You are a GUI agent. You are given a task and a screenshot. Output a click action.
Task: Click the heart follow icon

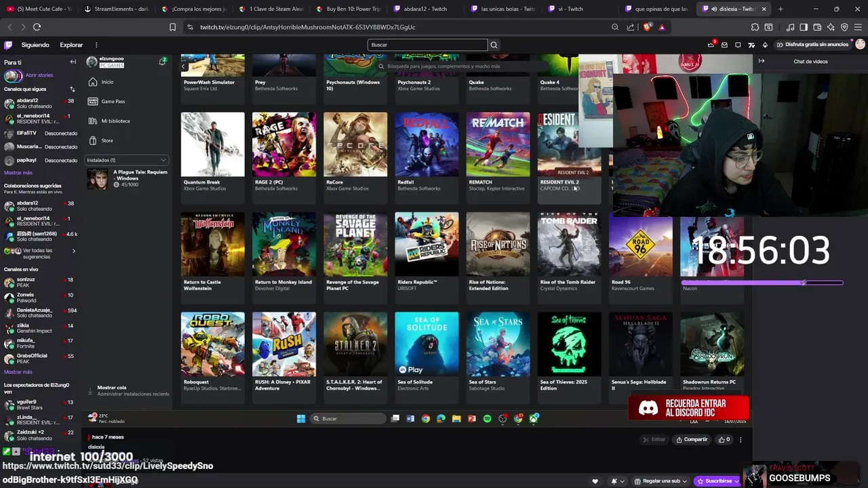coord(595,481)
